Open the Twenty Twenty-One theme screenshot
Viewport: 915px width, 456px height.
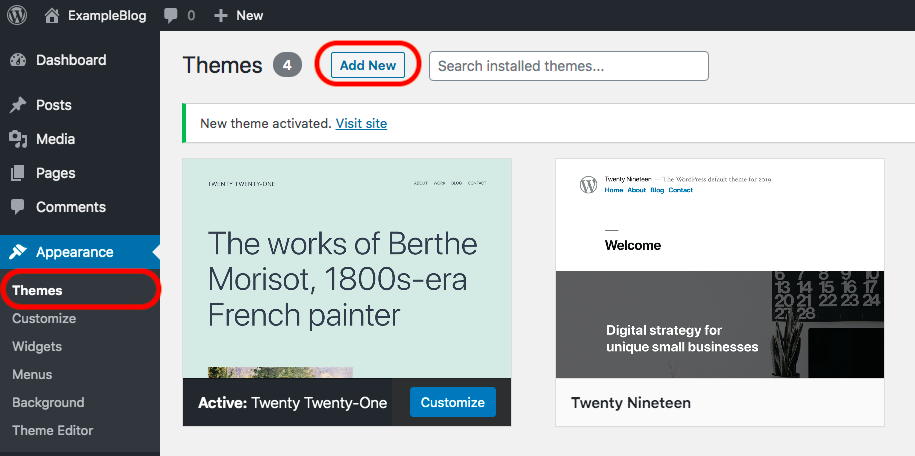347,268
